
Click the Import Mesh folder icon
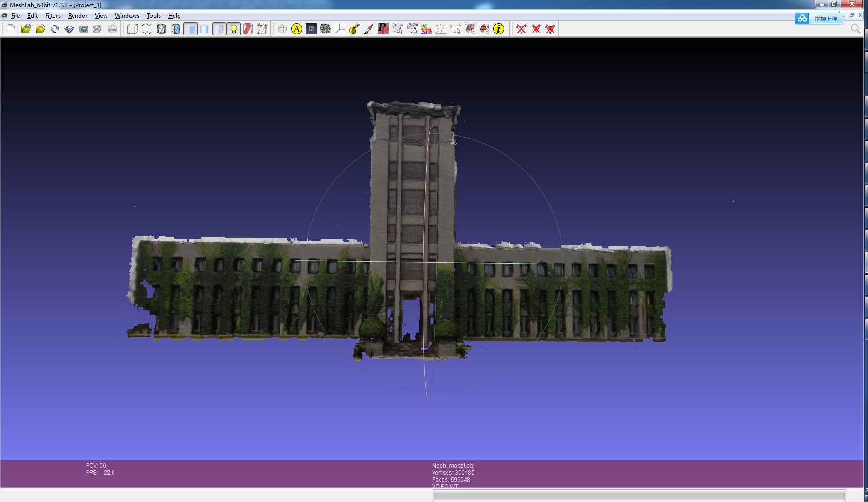40,29
